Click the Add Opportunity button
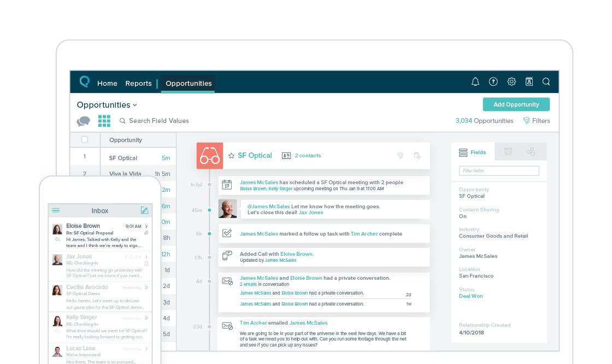This screenshot has width=612, height=364. [x=516, y=104]
